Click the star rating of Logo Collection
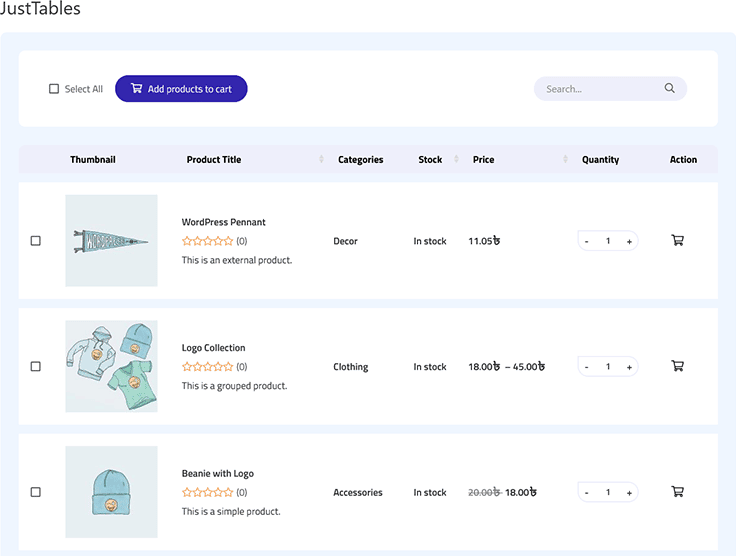736x556 pixels. pyautogui.click(x=207, y=367)
